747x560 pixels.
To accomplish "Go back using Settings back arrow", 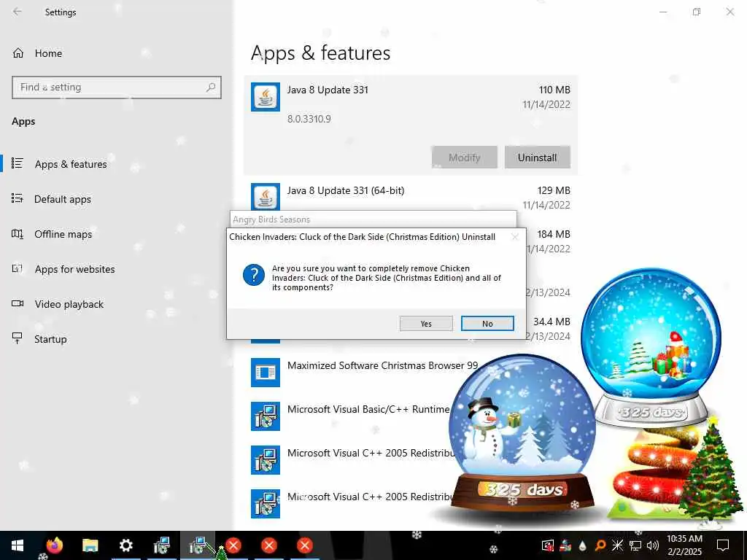I will (x=18, y=12).
